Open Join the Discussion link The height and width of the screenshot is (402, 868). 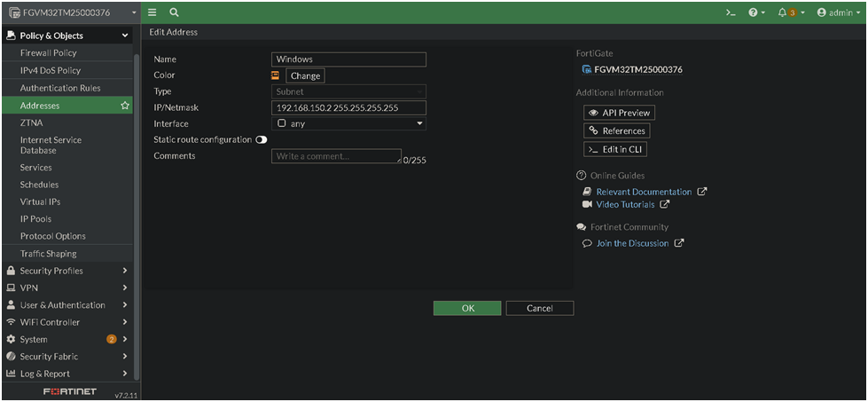coord(632,244)
